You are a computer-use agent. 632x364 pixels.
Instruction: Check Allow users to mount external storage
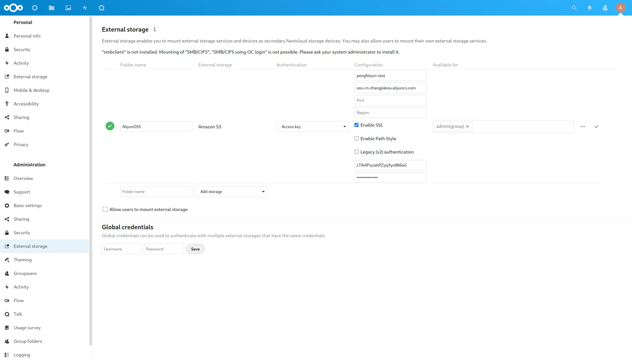(x=105, y=209)
